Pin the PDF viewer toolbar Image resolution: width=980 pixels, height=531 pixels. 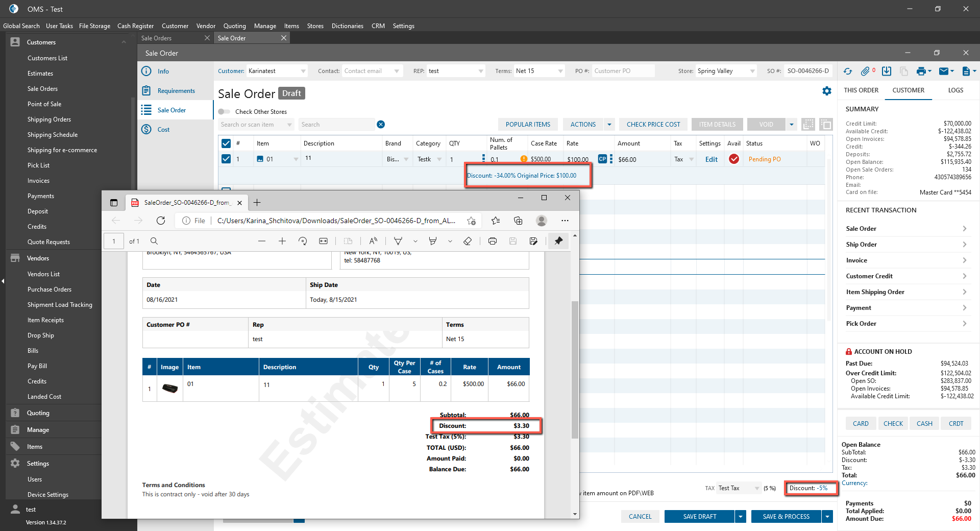(x=558, y=241)
